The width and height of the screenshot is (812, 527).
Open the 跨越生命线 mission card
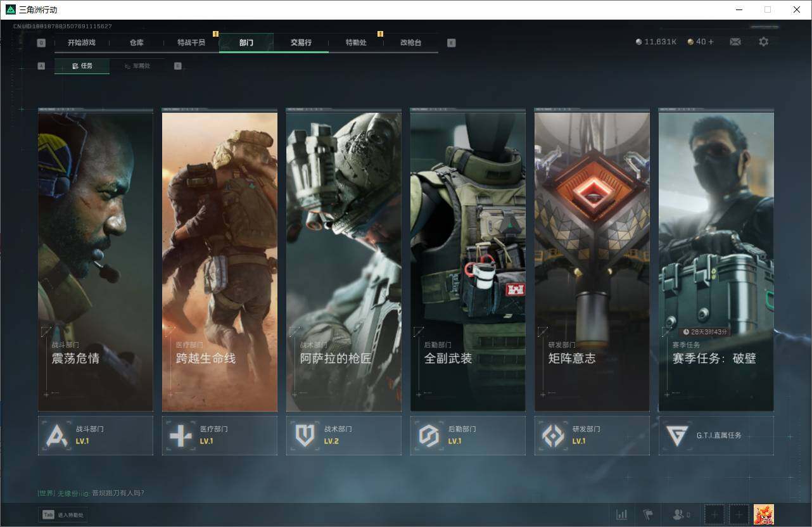(220, 262)
